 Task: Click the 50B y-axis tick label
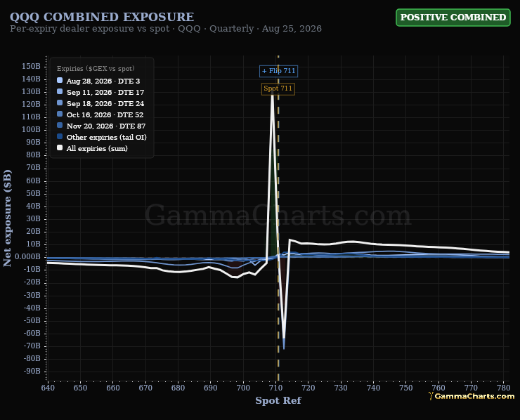[33, 193]
